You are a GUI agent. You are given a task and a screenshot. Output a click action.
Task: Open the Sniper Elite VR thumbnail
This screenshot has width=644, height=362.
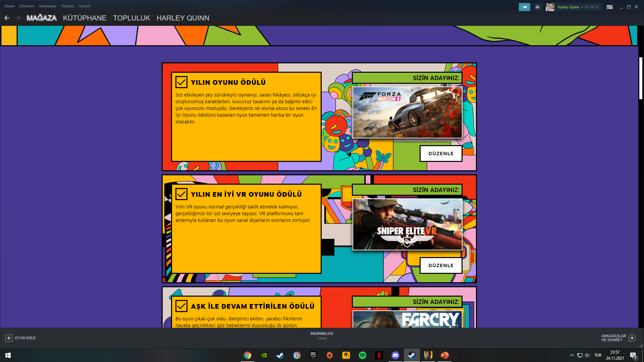coord(408,224)
